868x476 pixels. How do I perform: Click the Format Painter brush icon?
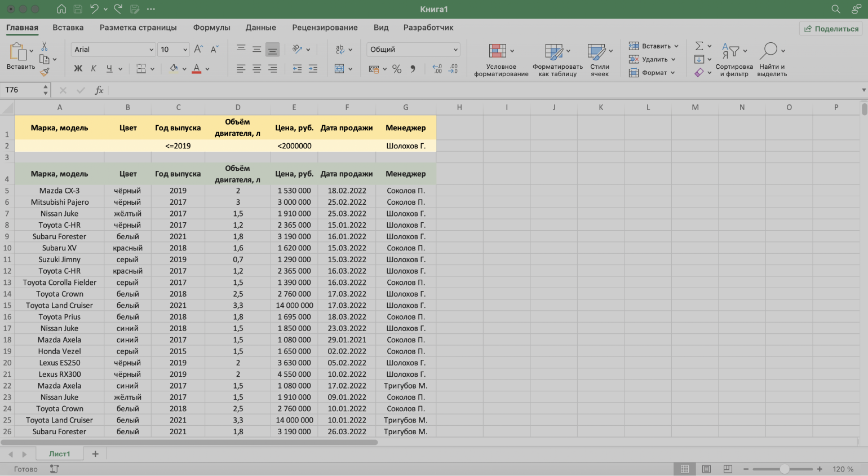[45, 72]
